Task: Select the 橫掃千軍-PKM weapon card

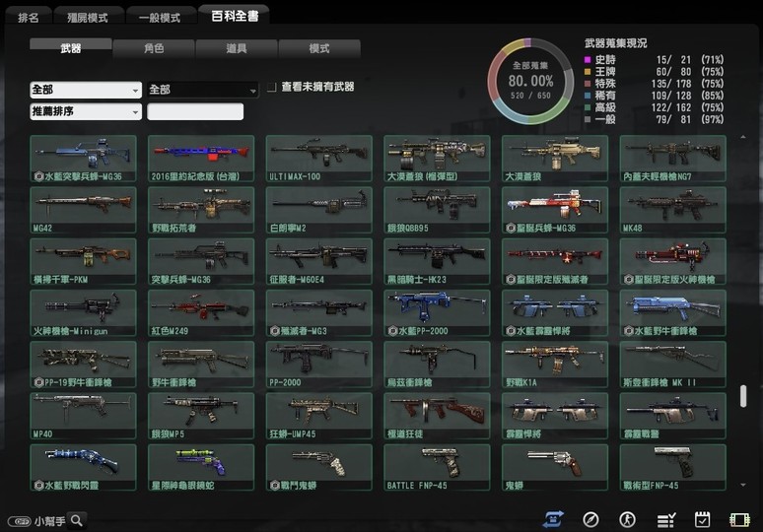Action: [83, 262]
